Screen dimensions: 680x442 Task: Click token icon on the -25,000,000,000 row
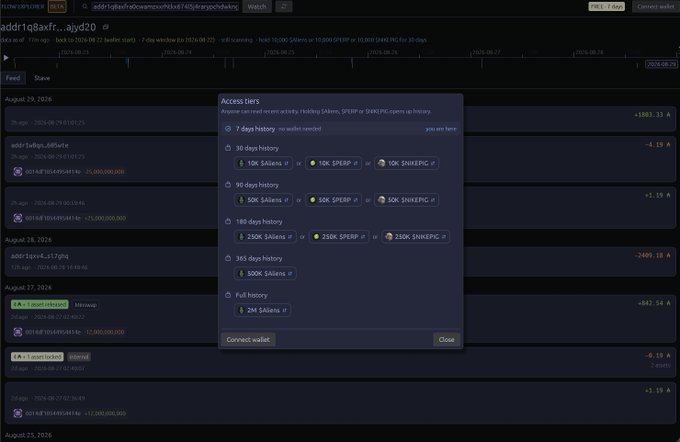pos(18,172)
